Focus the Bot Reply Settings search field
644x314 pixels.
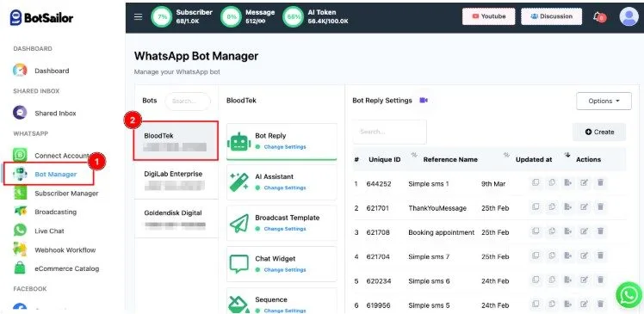pos(389,132)
